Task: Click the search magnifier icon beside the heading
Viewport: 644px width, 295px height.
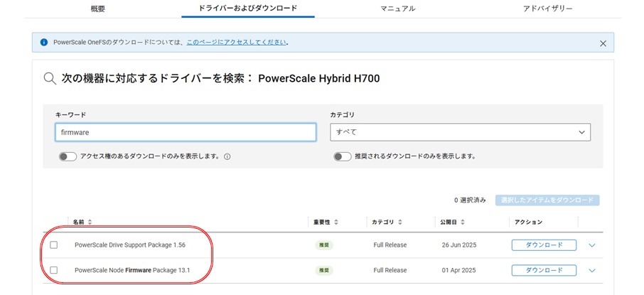Action: point(50,78)
